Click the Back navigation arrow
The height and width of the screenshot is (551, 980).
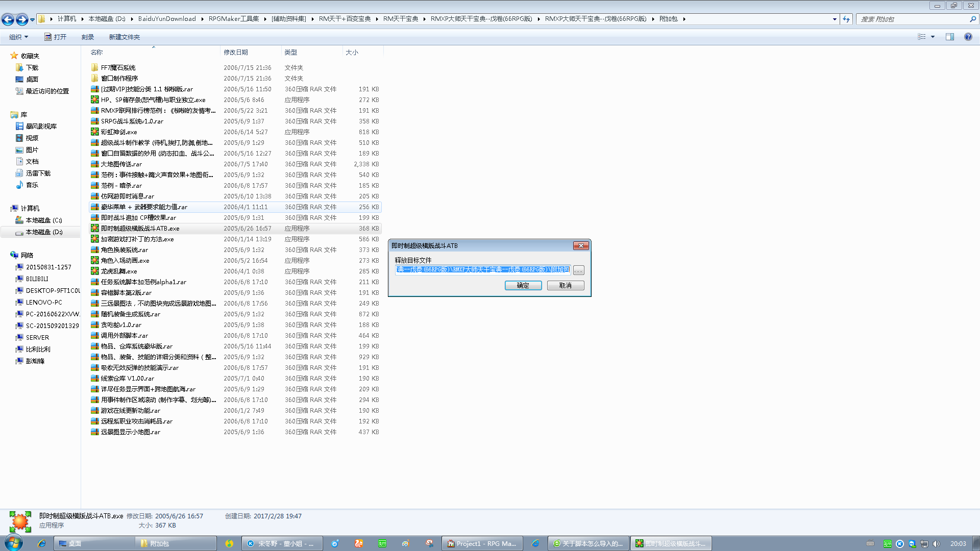pos(8,19)
